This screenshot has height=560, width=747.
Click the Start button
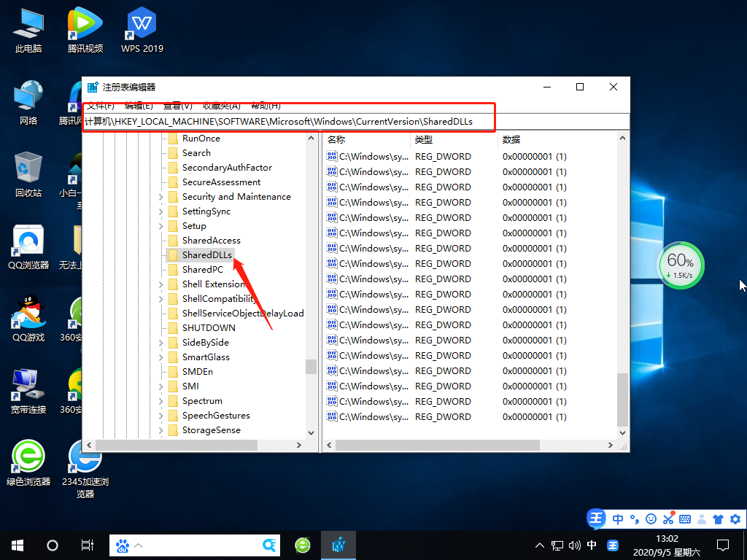coord(16,545)
